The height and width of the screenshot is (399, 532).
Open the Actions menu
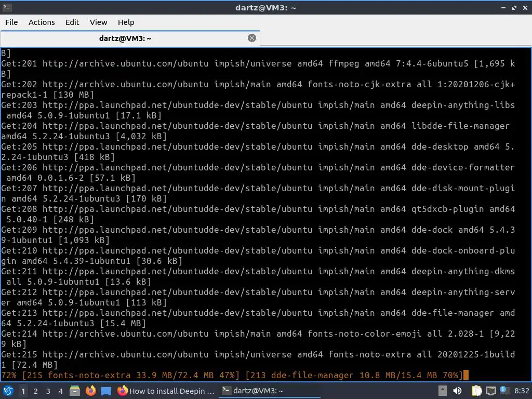pos(42,22)
